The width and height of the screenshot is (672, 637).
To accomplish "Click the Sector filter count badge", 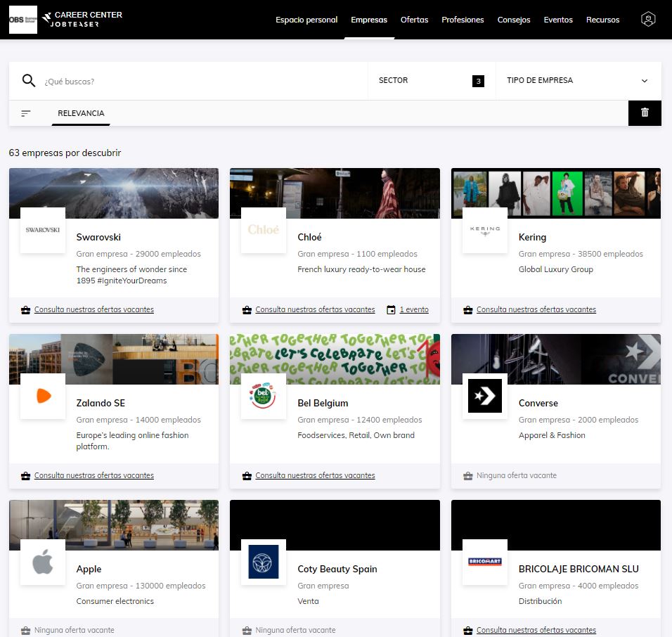I will 478,81.
